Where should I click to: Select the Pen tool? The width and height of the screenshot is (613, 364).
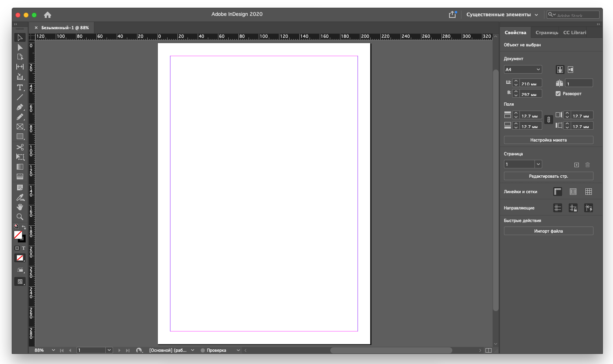(20, 107)
